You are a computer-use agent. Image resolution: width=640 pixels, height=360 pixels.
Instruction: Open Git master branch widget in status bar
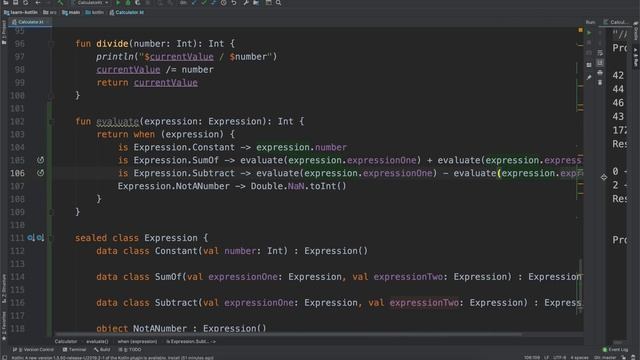pyautogui.click(x=605, y=358)
